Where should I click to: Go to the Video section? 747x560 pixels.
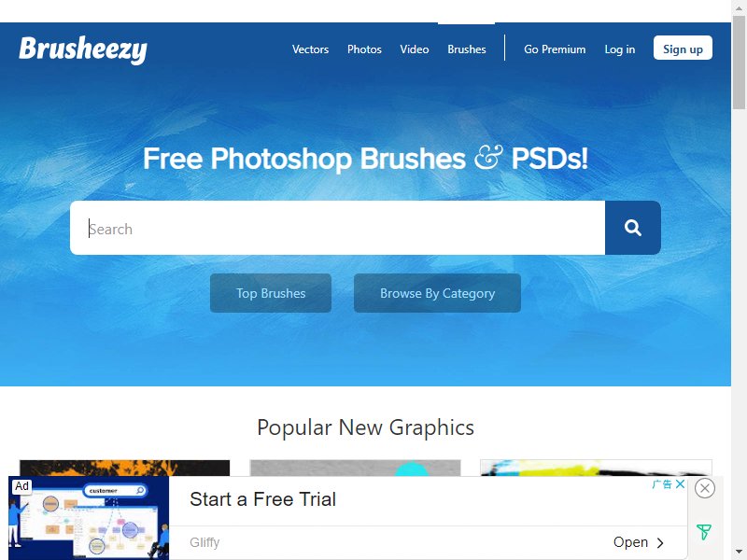pyautogui.click(x=415, y=49)
